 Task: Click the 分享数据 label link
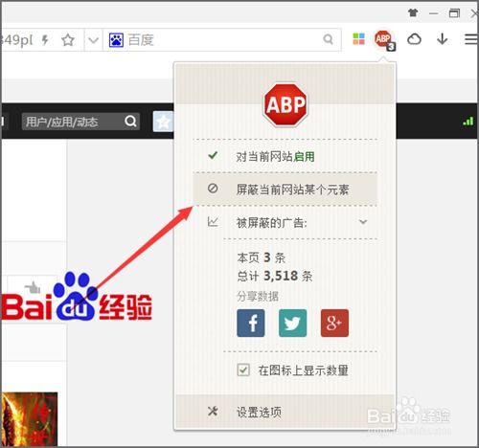[x=258, y=297]
